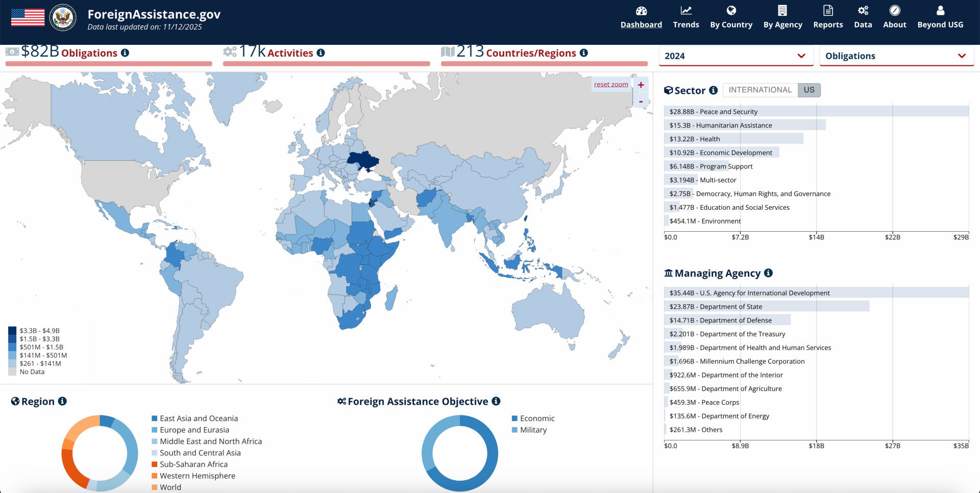The image size is (980, 493).
Task: Click the ForeignAssistance.gov site title
Action: pyautogui.click(x=154, y=14)
